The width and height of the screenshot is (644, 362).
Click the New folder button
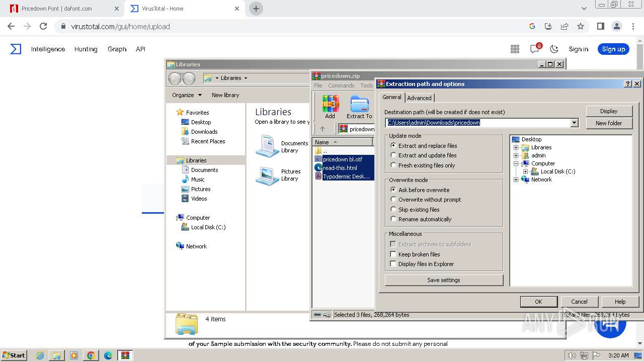pyautogui.click(x=609, y=123)
